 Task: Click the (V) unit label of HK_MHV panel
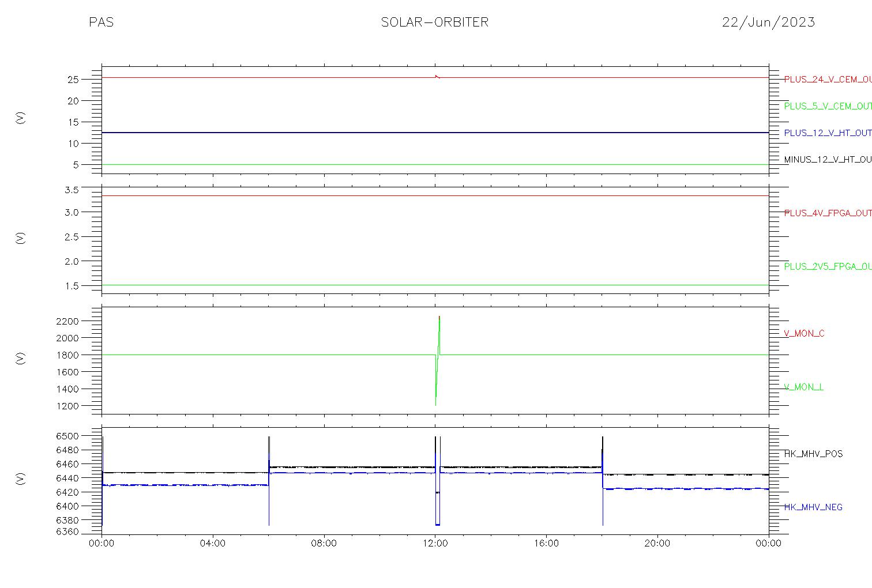click(x=21, y=478)
